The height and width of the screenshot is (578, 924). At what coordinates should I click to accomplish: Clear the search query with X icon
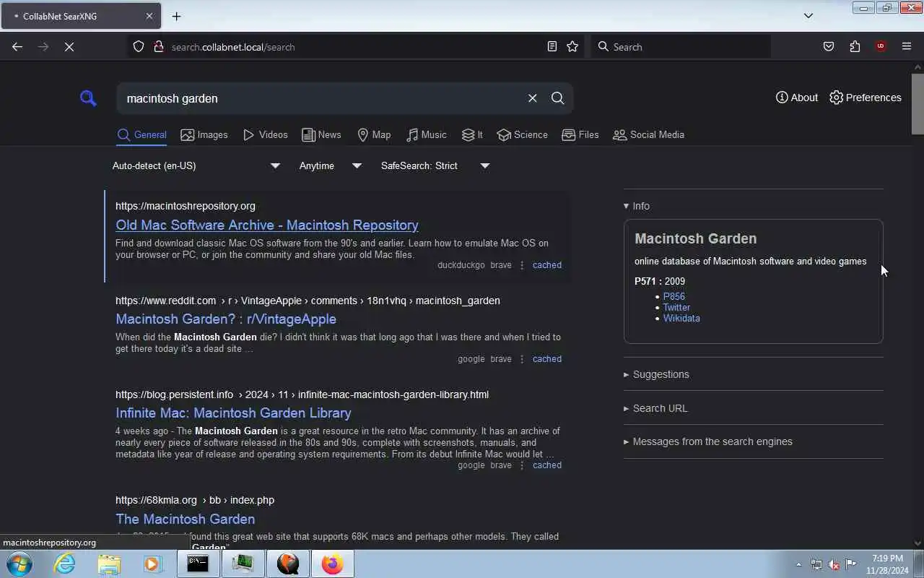[x=532, y=98]
